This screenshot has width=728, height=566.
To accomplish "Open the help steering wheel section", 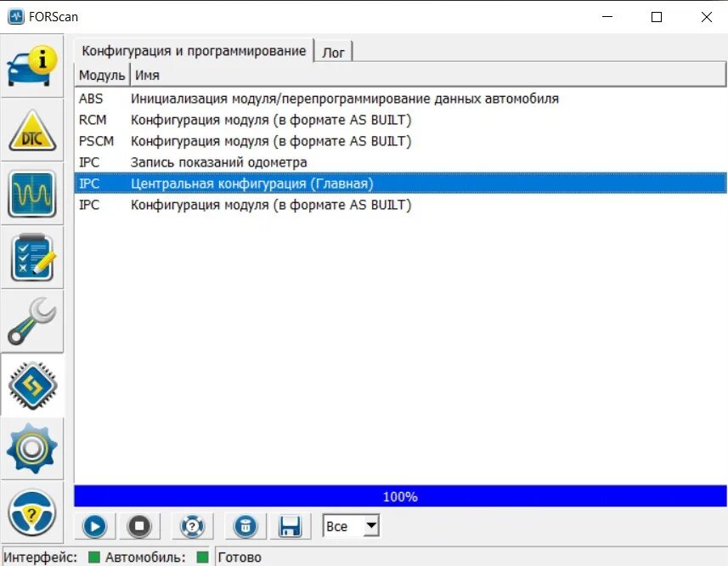I will pyautogui.click(x=32, y=512).
